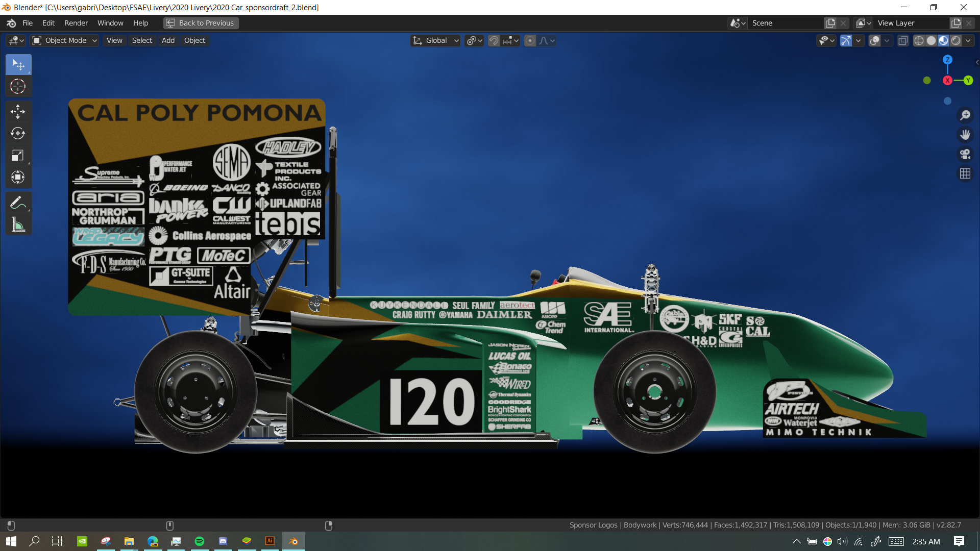
Task: Toggle the camera view icon
Action: pyautogui.click(x=965, y=154)
